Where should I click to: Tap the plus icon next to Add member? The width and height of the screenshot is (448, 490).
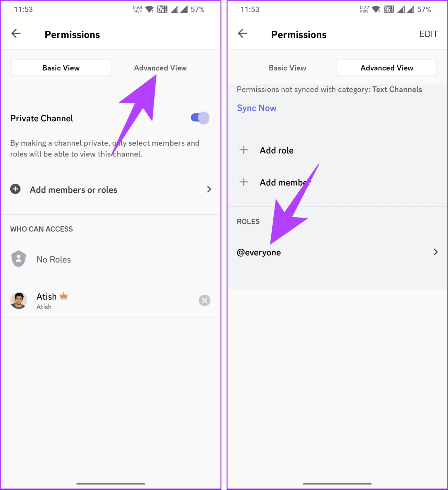pyautogui.click(x=244, y=182)
